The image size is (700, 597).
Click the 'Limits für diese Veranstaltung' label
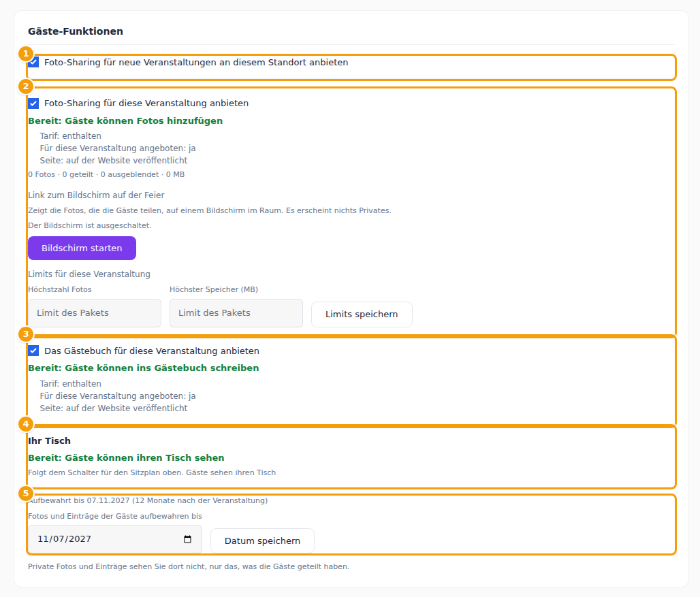(89, 274)
